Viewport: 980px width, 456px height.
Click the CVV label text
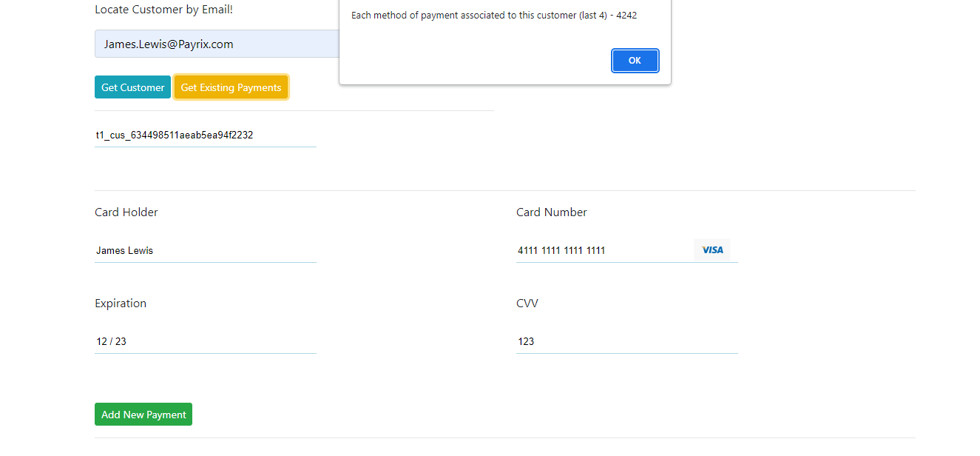pyautogui.click(x=527, y=304)
